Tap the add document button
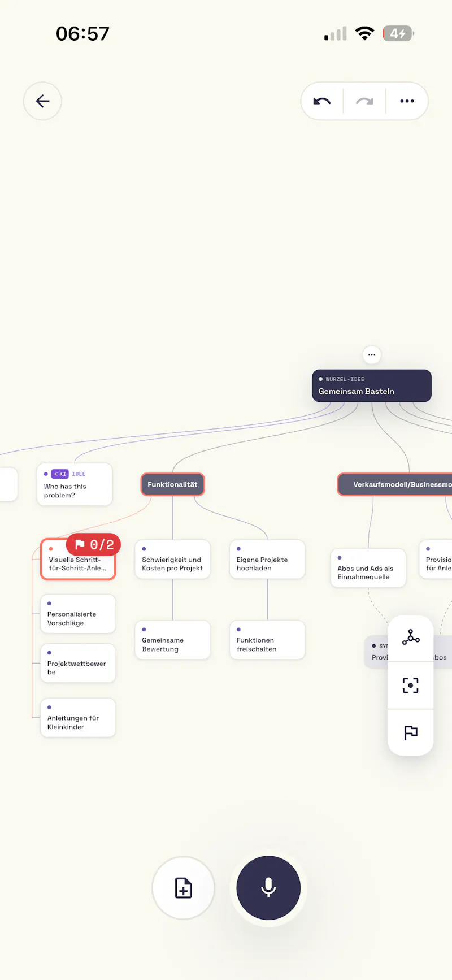 click(x=184, y=888)
